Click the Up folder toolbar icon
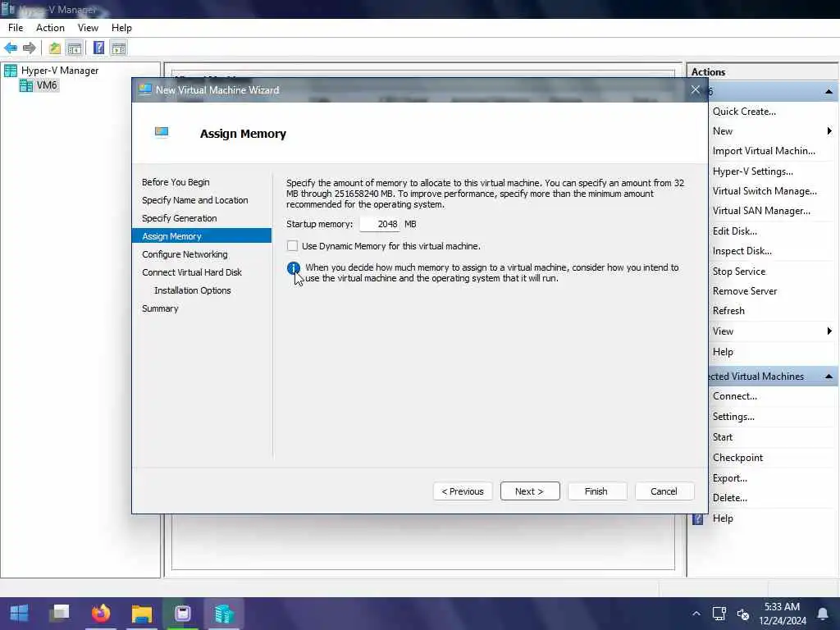Image resolution: width=840 pixels, height=630 pixels. [55, 48]
